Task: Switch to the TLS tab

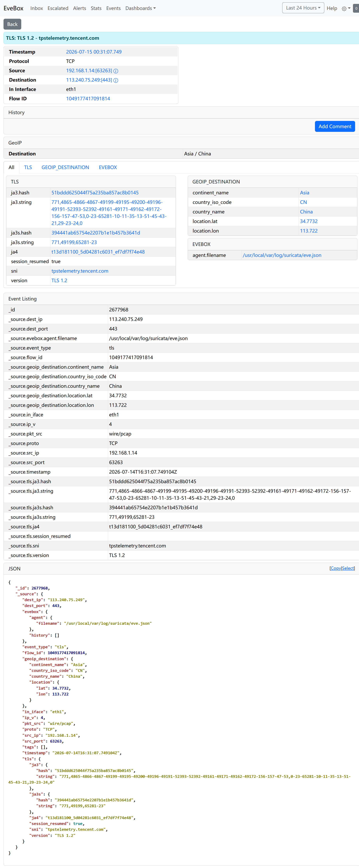Action: point(28,167)
